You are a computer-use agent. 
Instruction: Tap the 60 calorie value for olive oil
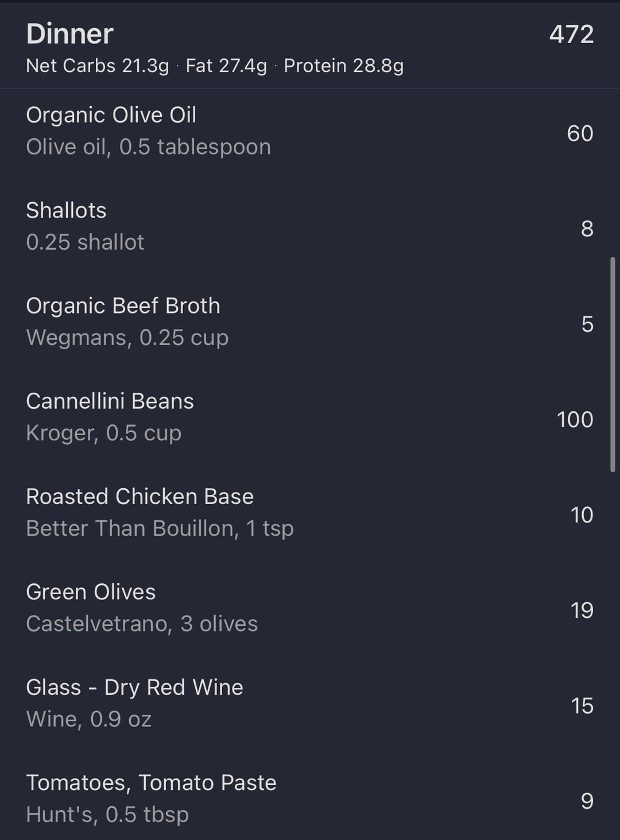click(x=580, y=133)
